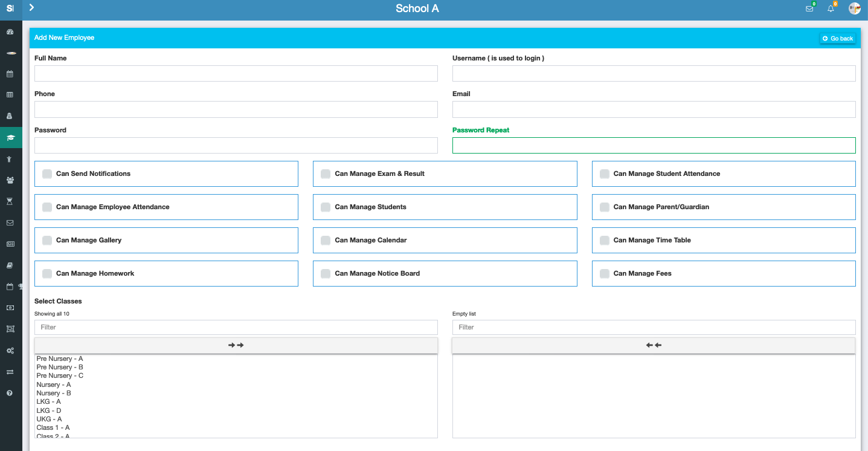Click the notifications bell in top bar
The width and height of the screenshot is (868, 451).
[831, 8]
